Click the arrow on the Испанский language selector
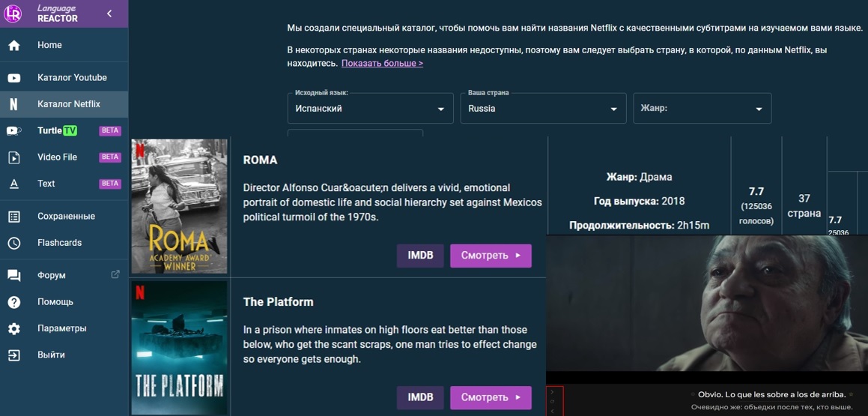 click(x=440, y=109)
